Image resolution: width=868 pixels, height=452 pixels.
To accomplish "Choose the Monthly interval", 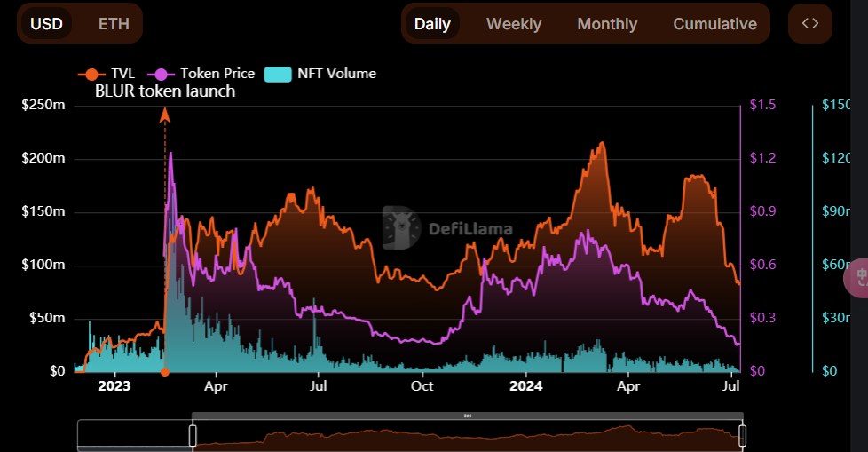I will coord(607,24).
